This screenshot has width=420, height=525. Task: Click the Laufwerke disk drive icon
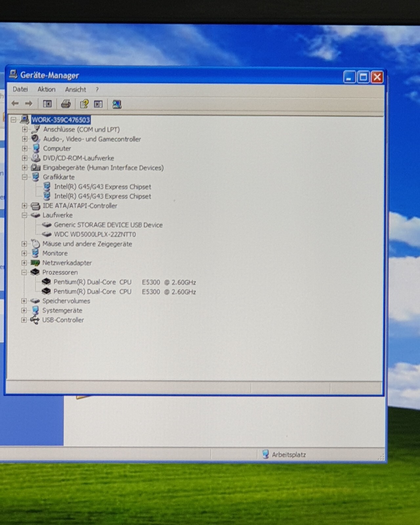point(35,215)
